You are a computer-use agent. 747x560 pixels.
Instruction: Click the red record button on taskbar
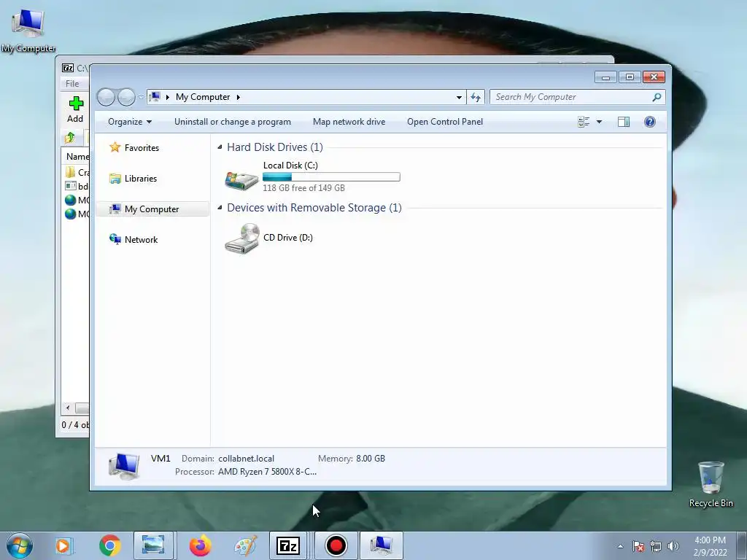tap(336, 545)
